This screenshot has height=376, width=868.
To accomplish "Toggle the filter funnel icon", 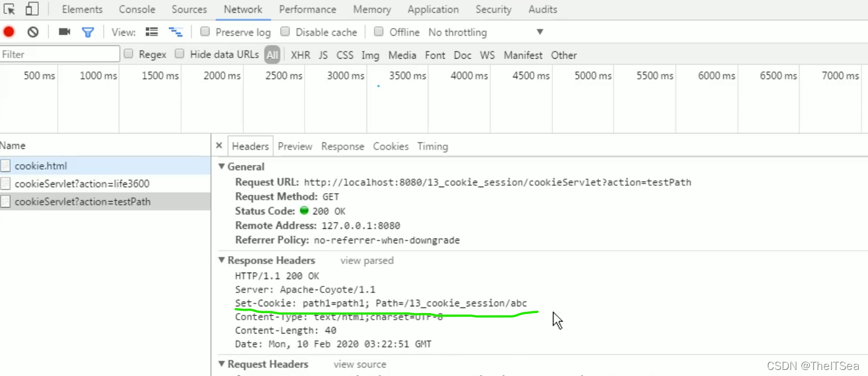I will click(x=88, y=32).
